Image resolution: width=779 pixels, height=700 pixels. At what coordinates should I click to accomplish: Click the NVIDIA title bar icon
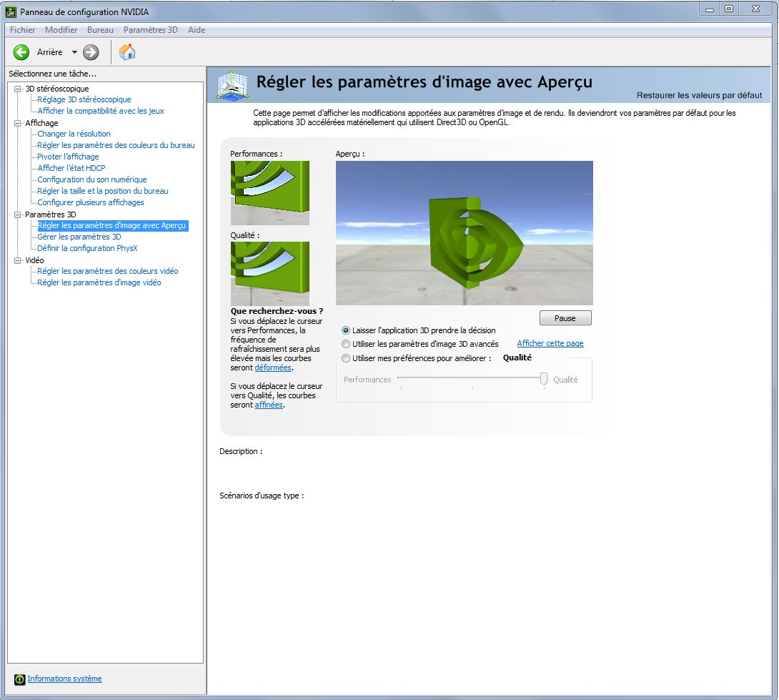(x=11, y=11)
